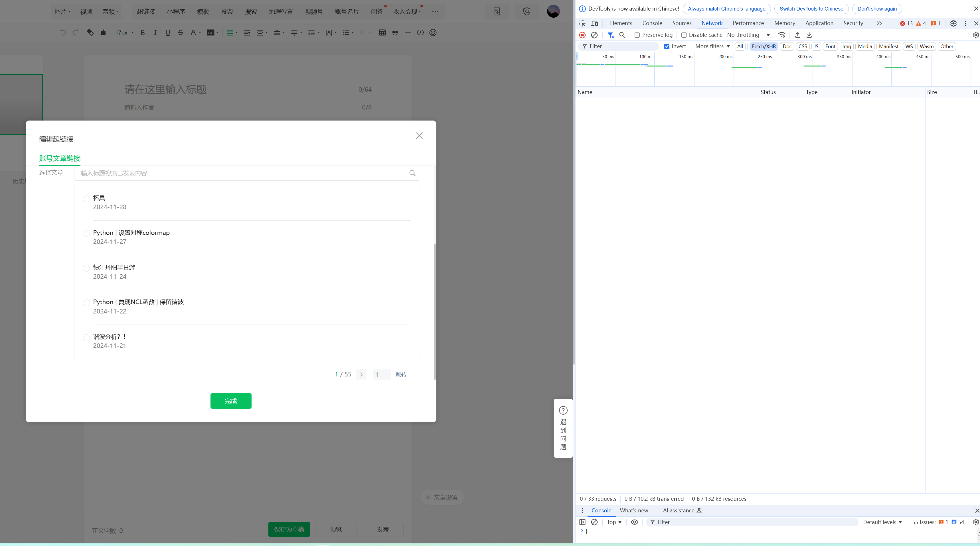Expand the More filters dropdown
The width and height of the screenshot is (980, 546).
(x=712, y=46)
